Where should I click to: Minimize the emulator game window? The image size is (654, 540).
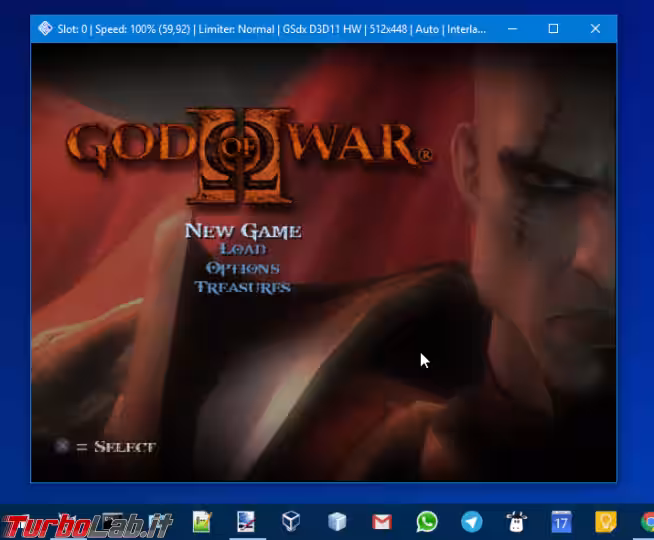click(x=513, y=29)
